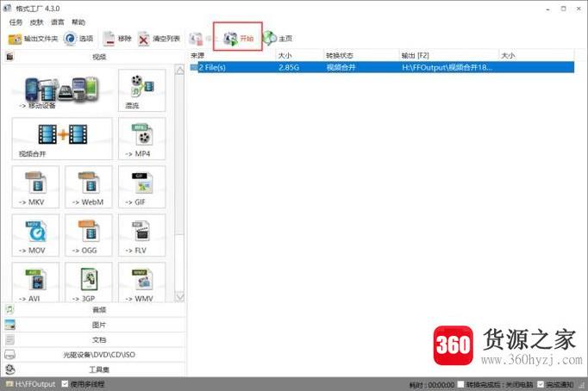Select the 混流 mux icon
The image size is (588, 391).
(141, 90)
